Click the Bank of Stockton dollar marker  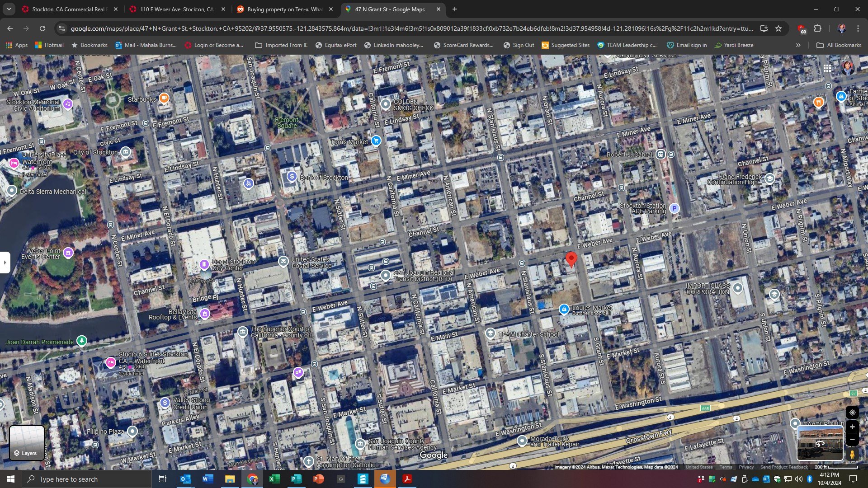tap(292, 176)
